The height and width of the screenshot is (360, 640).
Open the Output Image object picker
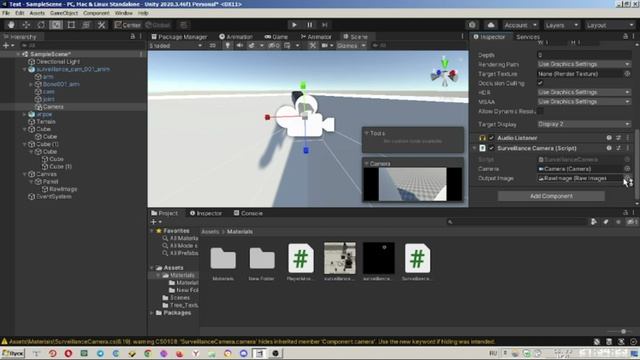click(627, 178)
